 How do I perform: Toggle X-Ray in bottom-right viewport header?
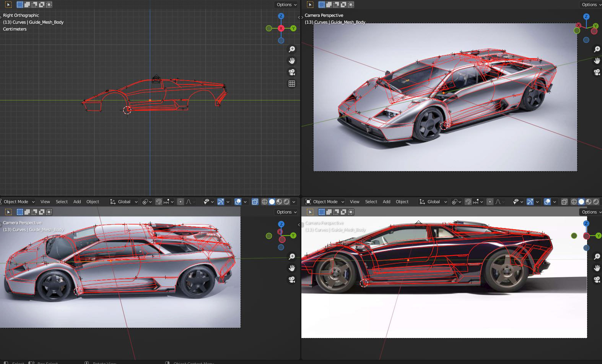pos(565,202)
